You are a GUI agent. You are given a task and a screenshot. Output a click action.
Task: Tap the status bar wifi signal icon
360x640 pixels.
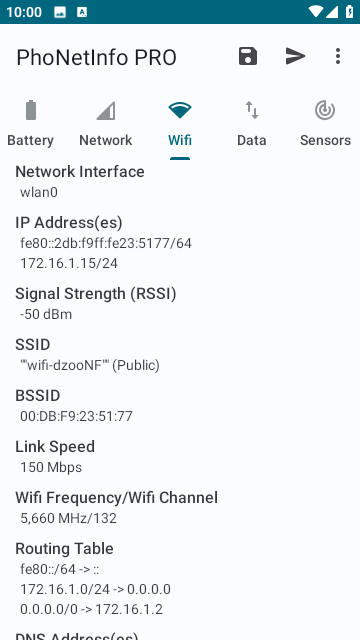pos(316,12)
